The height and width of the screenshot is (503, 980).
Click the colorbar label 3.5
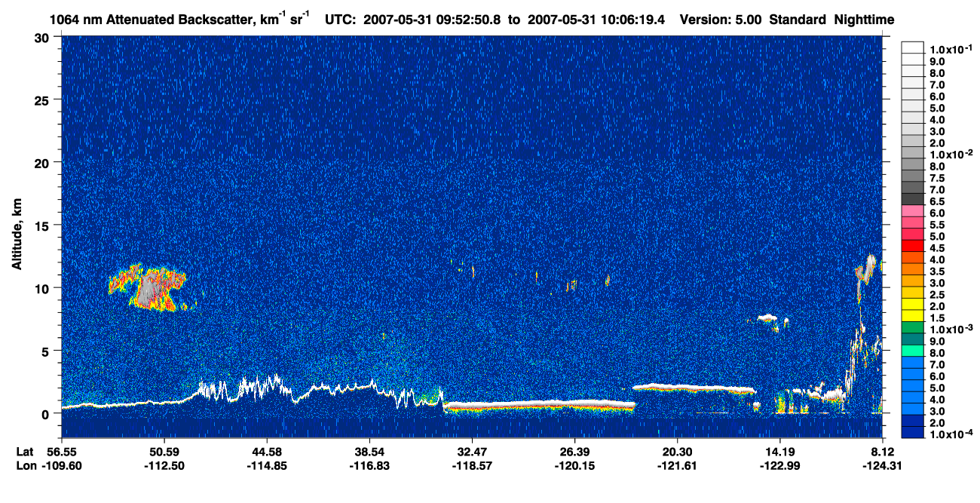(938, 271)
